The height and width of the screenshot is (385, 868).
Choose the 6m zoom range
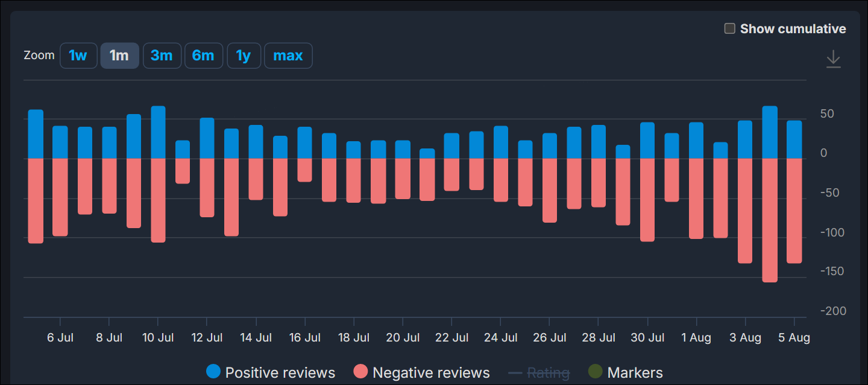[x=203, y=56]
